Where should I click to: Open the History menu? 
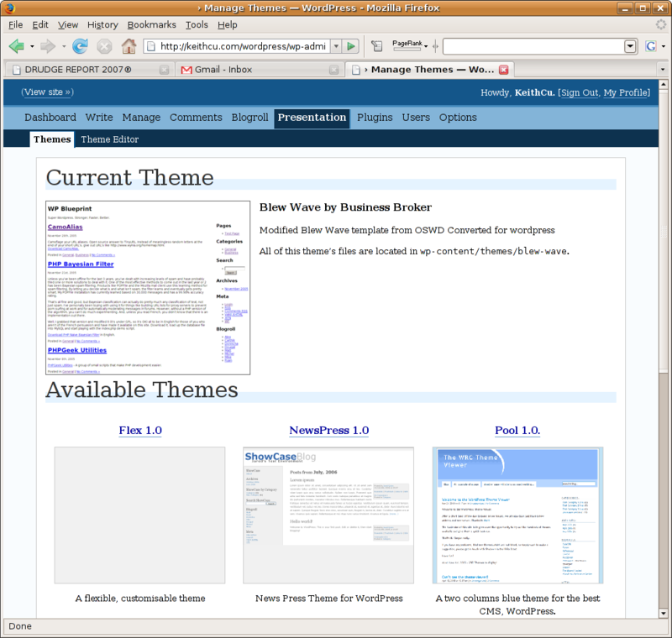pyautogui.click(x=102, y=25)
